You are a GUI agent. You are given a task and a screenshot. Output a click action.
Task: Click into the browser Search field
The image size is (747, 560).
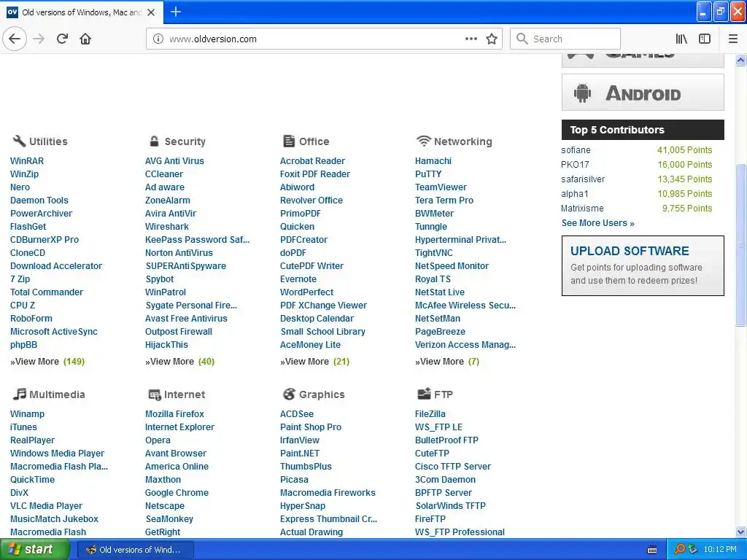(565, 39)
